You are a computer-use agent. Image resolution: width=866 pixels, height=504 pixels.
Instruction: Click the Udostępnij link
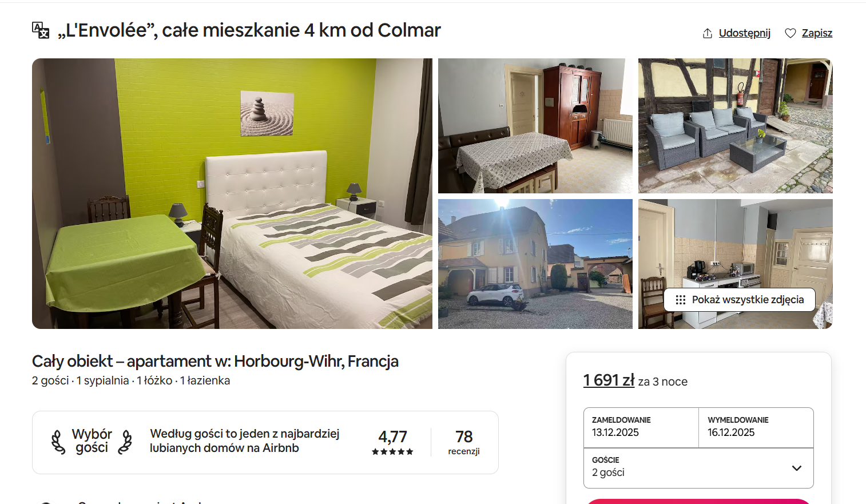point(744,33)
